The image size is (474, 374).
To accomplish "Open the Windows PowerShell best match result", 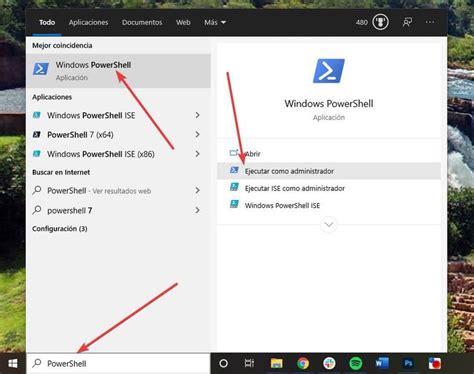I will coord(118,71).
